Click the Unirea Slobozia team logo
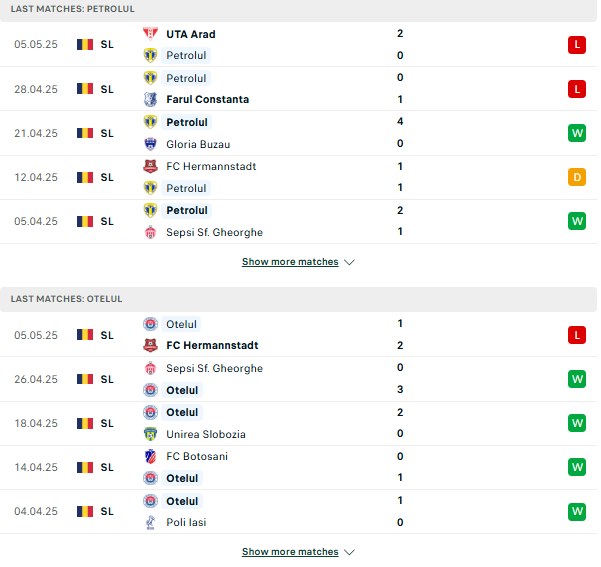This screenshot has width=601, height=567. (150, 434)
